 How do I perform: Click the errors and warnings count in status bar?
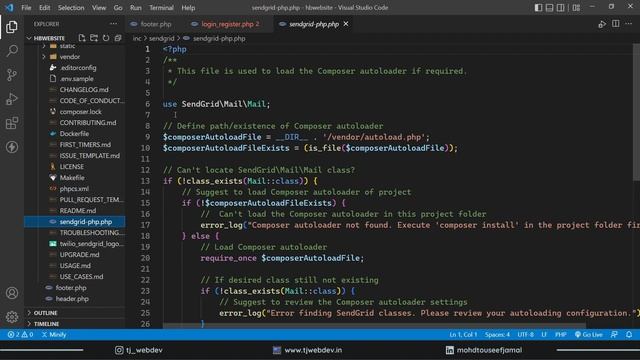[x=20, y=335]
